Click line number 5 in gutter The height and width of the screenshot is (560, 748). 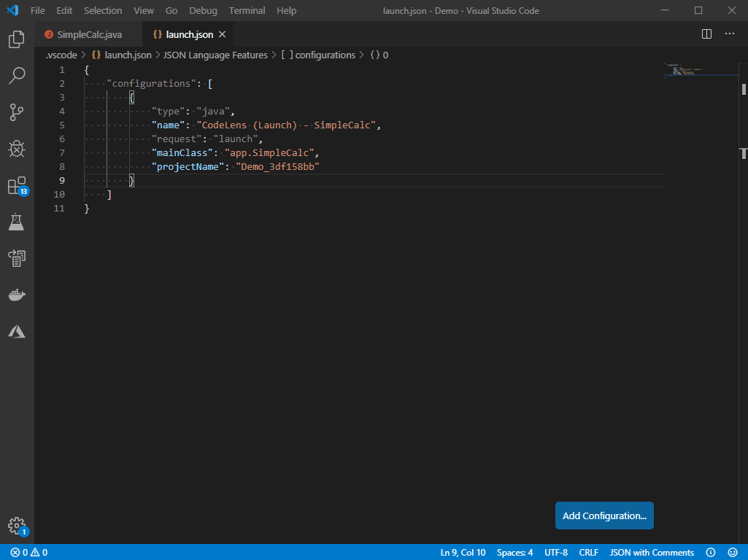tap(62, 125)
